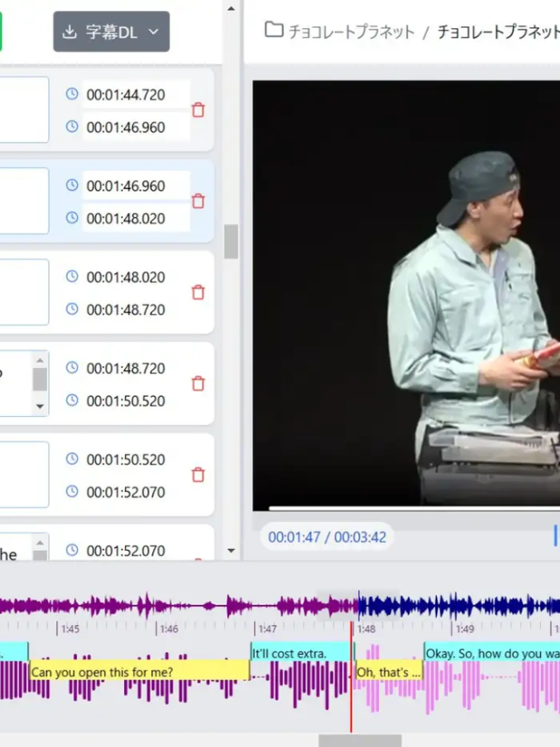Viewport: 560px width, 747px height.
Task: Open the 字幕DL download dropdown
Action: (111, 32)
